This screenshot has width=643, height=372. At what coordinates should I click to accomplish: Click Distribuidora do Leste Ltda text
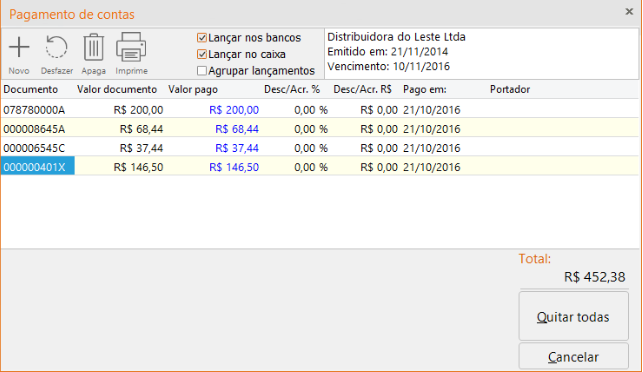(397, 37)
